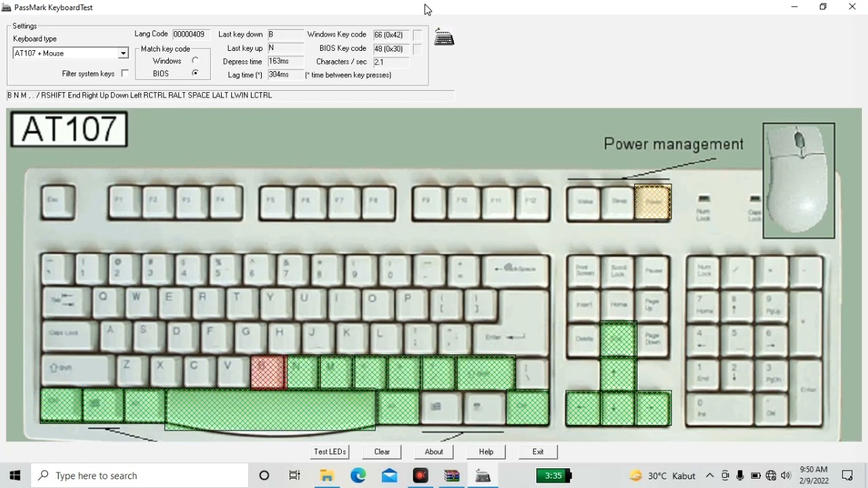Image resolution: width=868 pixels, height=488 pixels.
Task: Open the notifications action center
Action: [848, 476]
